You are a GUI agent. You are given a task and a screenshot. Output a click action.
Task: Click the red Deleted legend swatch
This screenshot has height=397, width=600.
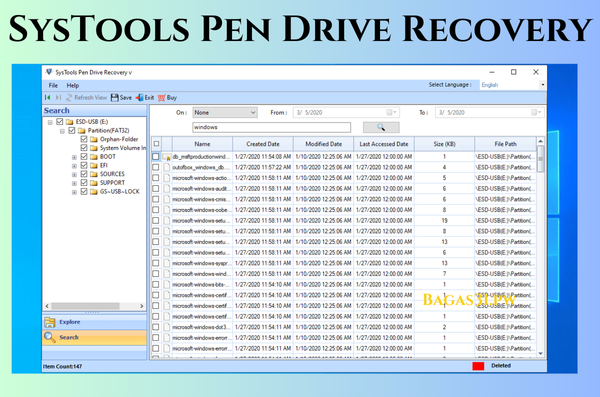[x=478, y=366]
